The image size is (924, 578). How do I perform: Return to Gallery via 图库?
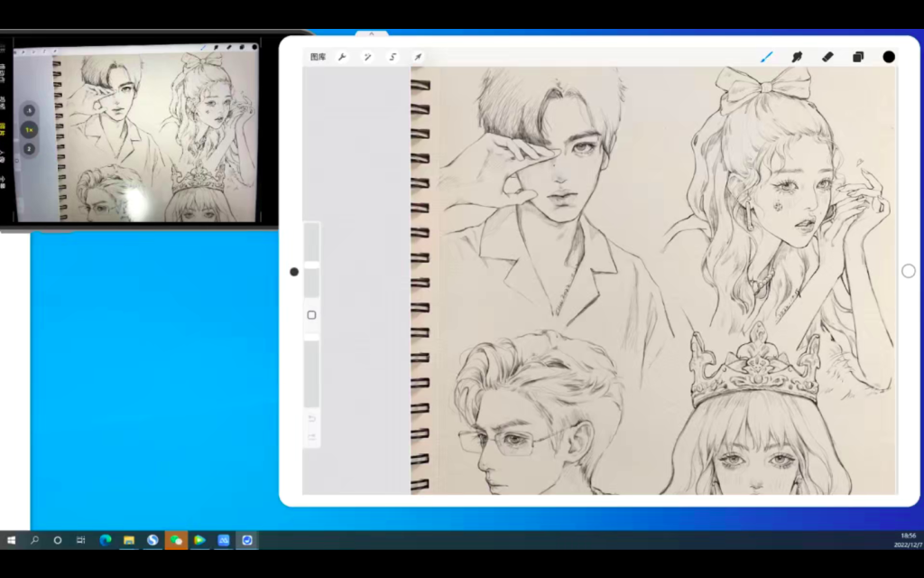tap(318, 56)
